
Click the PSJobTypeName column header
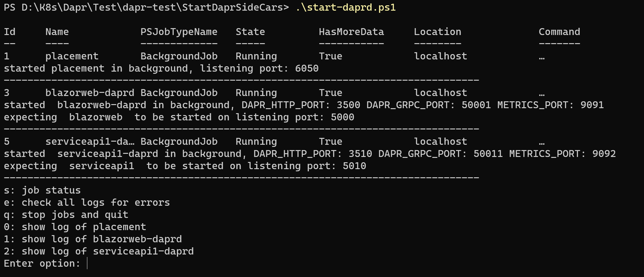[x=179, y=32]
